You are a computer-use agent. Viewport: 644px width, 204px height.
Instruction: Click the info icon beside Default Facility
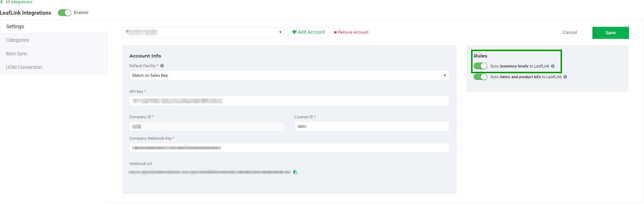point(162,66)
